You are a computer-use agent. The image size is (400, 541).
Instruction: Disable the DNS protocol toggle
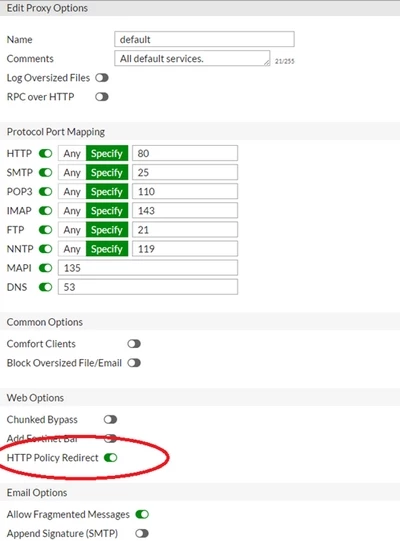click(46, 287)
